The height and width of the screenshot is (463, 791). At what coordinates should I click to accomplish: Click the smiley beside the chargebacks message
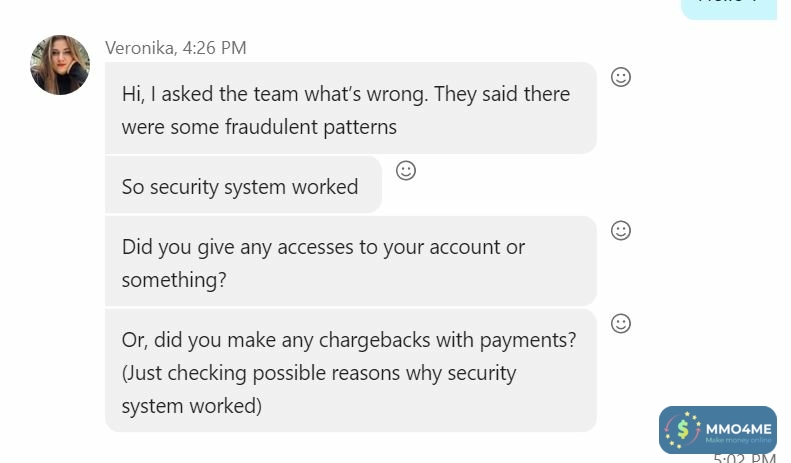[620, 324]
